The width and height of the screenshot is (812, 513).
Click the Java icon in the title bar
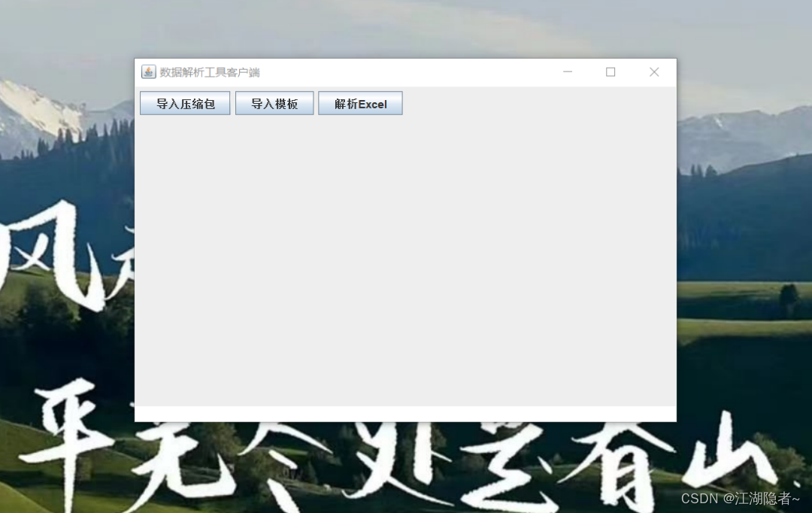(149, 72)
